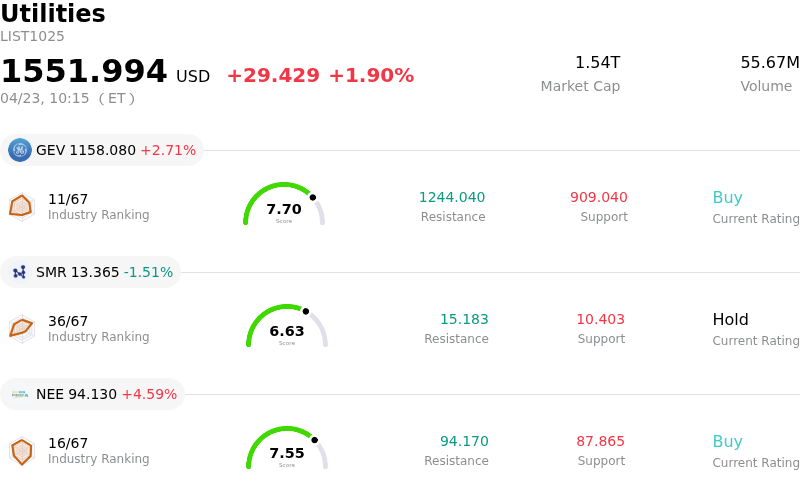Click the NEE 7.55 score gauge
Viewport: 800px width, 488px height.
tap(287, 450)
